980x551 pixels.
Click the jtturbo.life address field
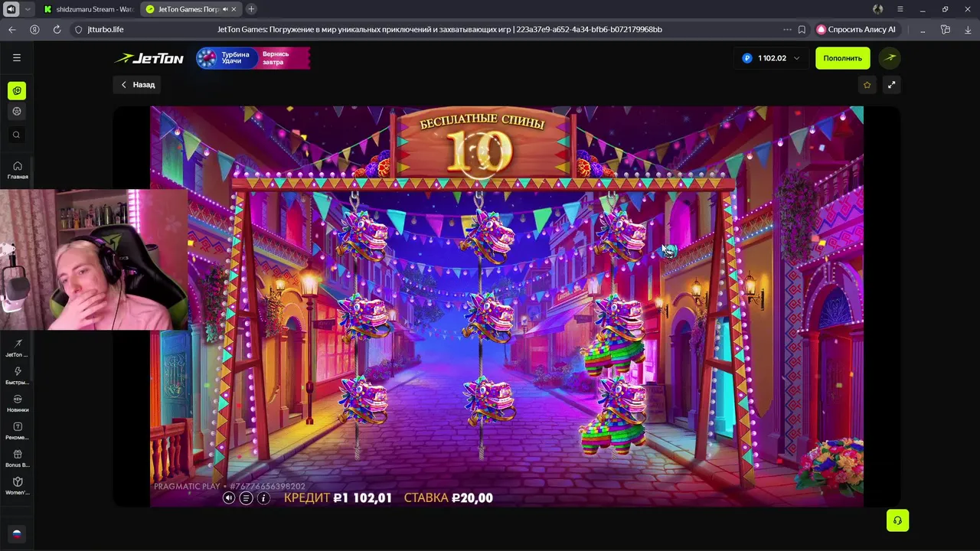coord(106,29)
